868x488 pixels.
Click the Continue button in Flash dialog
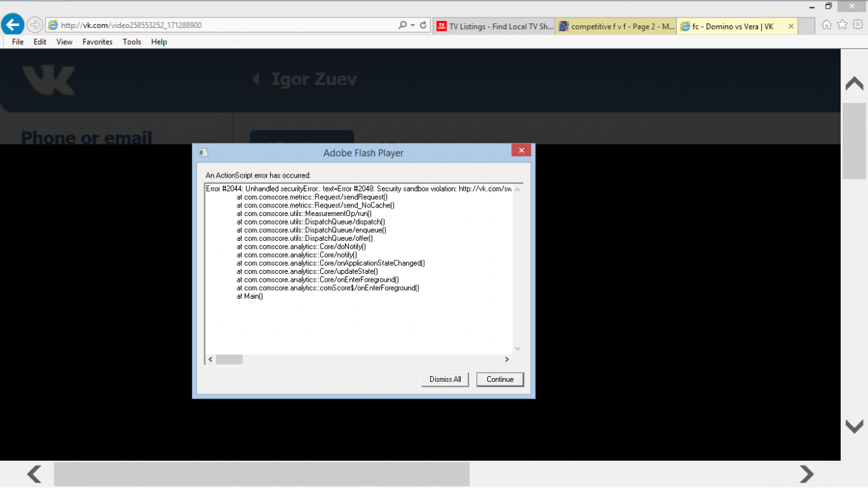pos(500,379)
